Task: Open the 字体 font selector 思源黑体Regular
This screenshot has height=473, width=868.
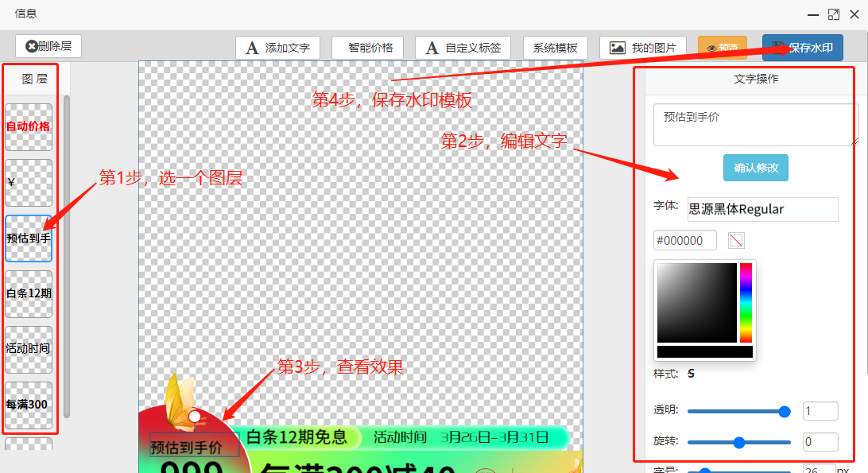Action: point(761,209)
